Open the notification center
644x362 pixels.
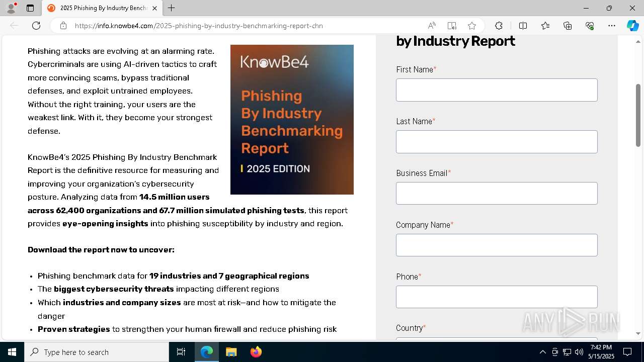click(627, 352)
